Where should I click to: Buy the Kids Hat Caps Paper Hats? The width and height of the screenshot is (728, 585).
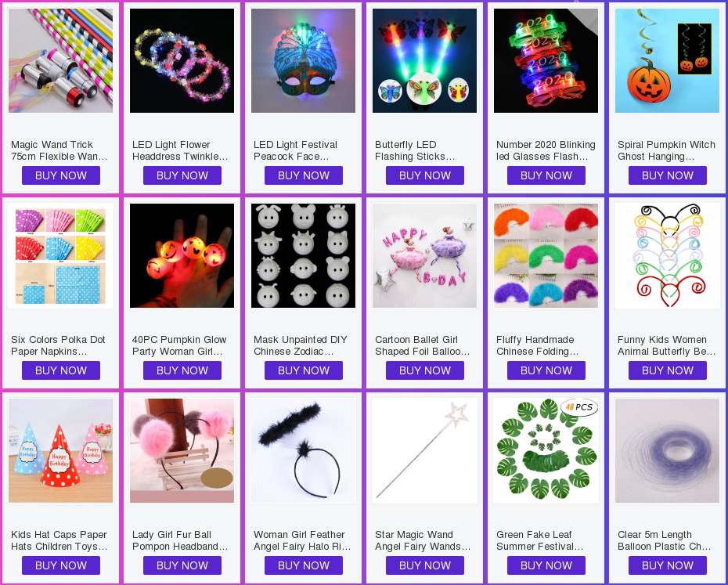point(61,565)
